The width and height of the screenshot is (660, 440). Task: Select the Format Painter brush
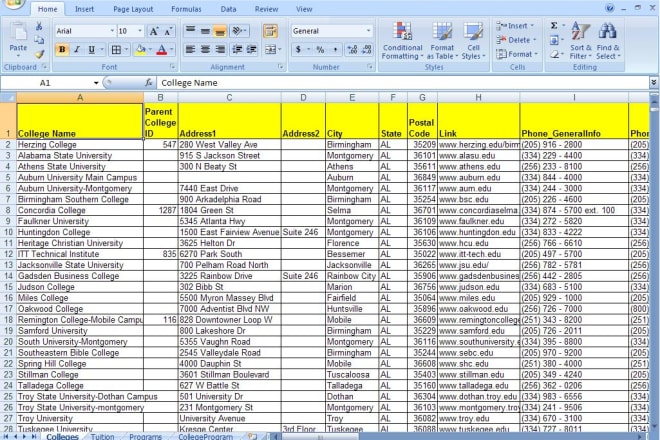[x=39, y=54]
